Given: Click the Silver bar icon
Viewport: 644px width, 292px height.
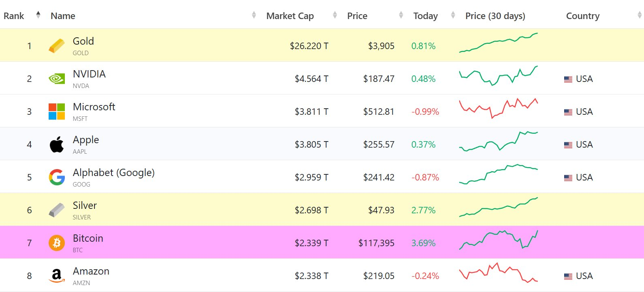Looking at the screenshot, I should [57, 210].
